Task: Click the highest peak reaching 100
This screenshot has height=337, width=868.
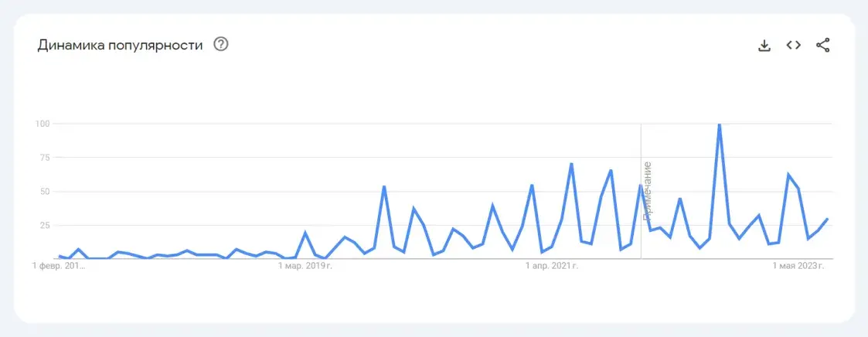Action: coord(719,124)
